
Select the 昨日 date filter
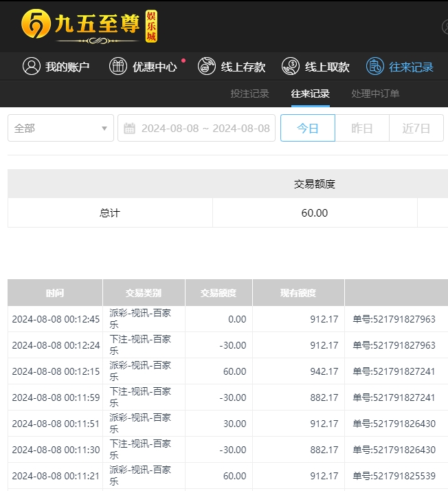click(x=362, y=129)
